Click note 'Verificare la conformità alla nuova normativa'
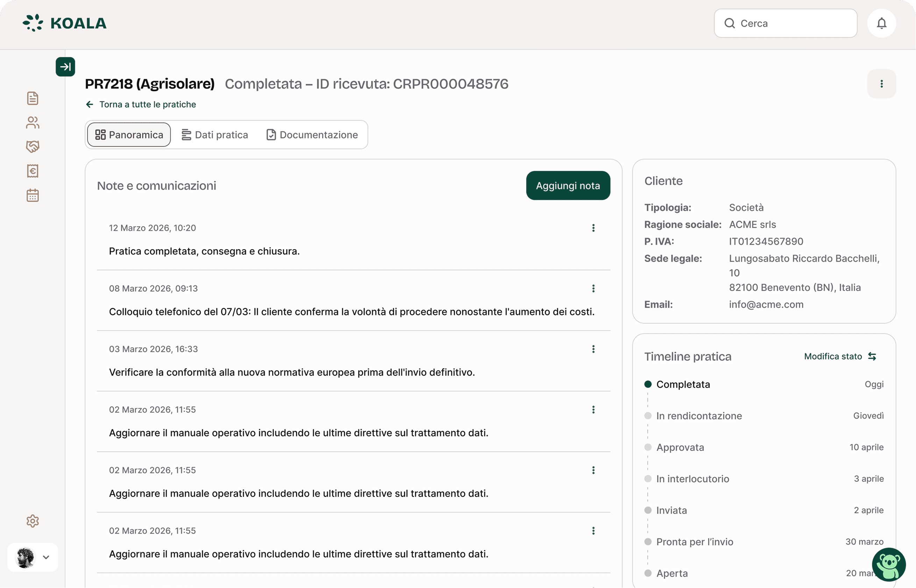Viewport: 916px width, 588px height. [292, 372]
